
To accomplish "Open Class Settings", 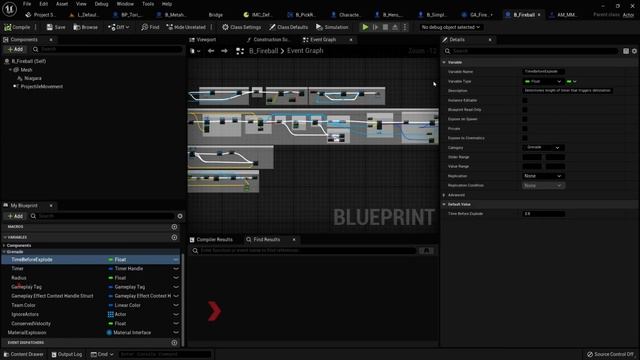I will point(241,27).
